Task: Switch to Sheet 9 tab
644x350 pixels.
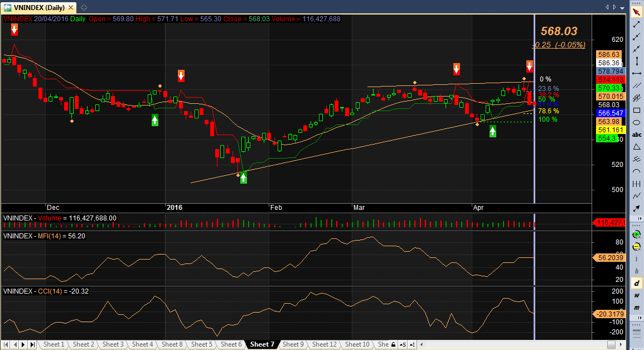Action: (293, 344)
